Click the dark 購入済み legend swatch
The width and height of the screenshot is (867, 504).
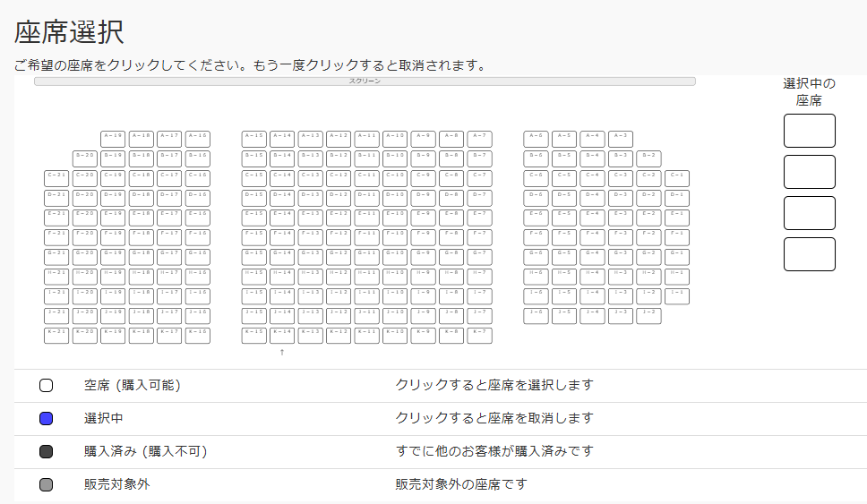click(47, 452)
